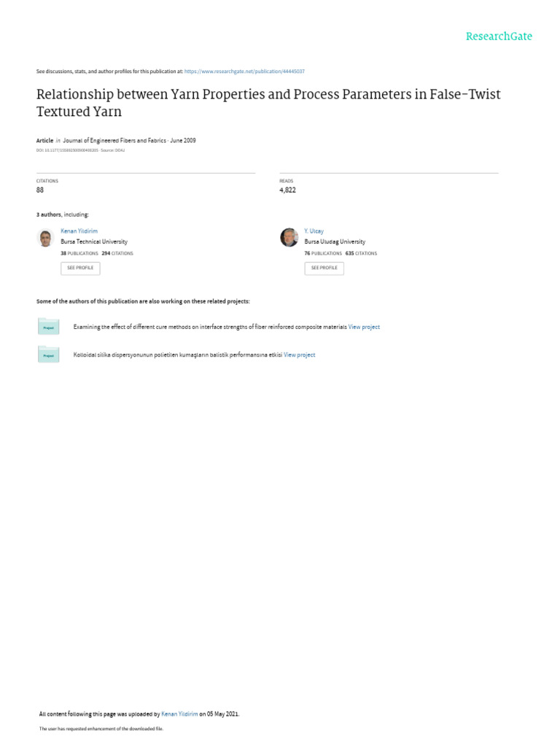
Task: Click the ResearchGate logo
Action: pos(499,36)
